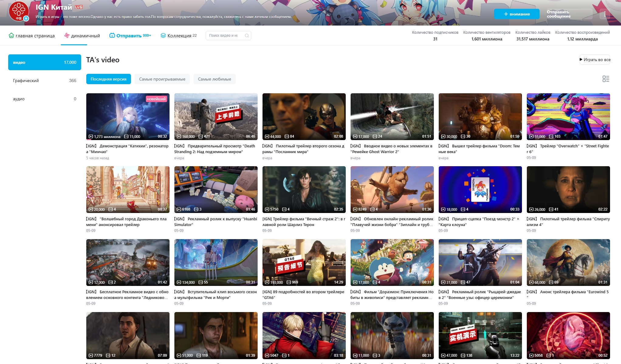Click the TA's video heading

tap(103, 60)
